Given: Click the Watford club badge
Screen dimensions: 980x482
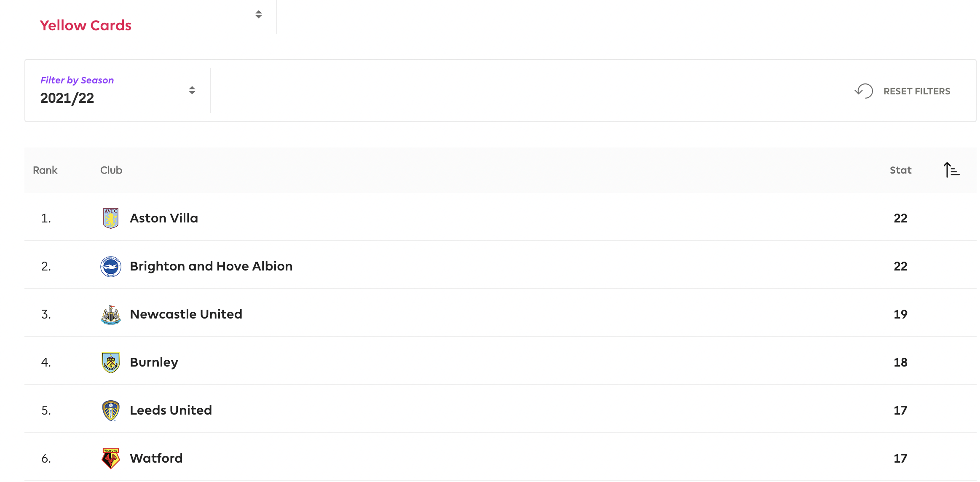Looking at the screenshot, I should click(x=111, y=458).
